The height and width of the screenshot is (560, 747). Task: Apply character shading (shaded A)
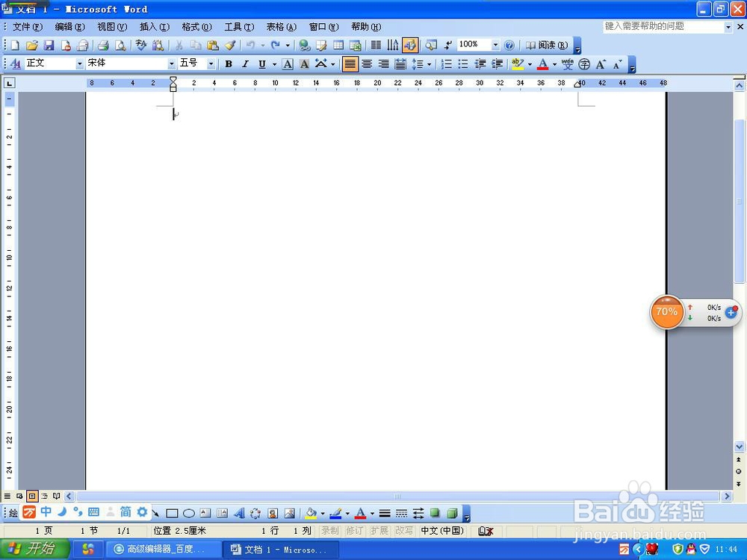pyautogui.click(x=305, y=63)
